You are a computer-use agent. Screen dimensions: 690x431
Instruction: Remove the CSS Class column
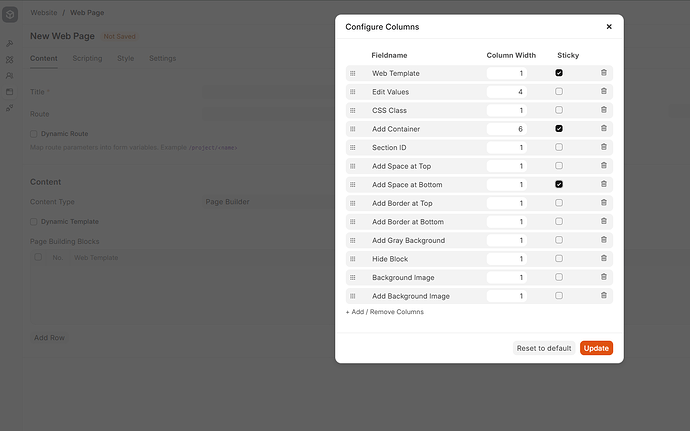[604, 110]
